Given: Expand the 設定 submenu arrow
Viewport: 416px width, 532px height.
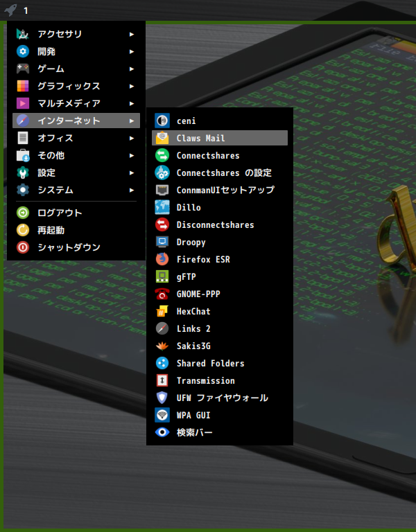Looking at the screenshot, I should coord(132,172).
